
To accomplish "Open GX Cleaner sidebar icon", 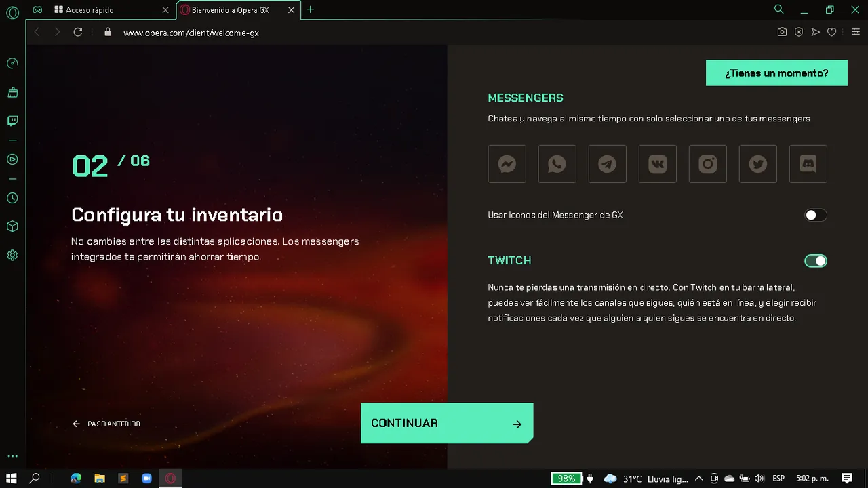I will click(12, 92).
